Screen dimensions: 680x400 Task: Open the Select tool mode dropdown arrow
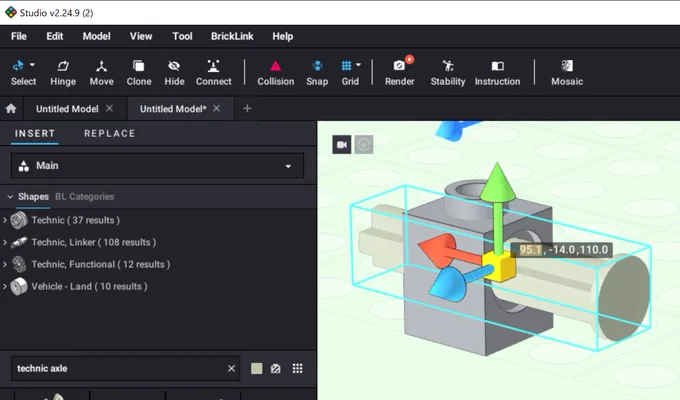[x=32, y=65]
